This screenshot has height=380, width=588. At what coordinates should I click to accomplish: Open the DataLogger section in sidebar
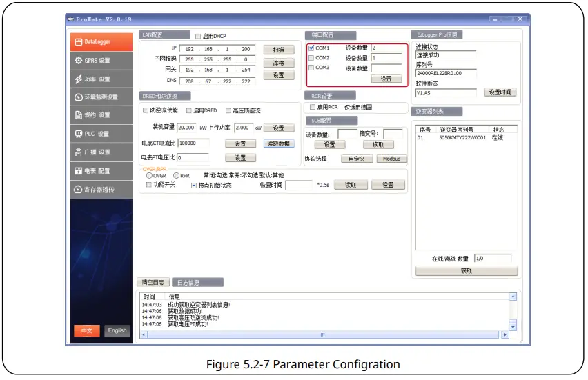(101, 42)
